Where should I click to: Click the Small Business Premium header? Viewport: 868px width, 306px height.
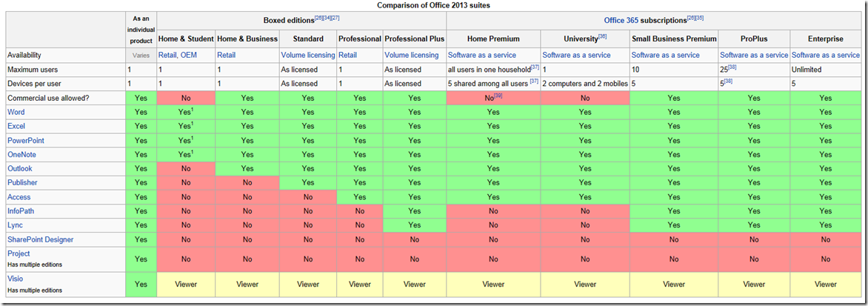[674, 39]
